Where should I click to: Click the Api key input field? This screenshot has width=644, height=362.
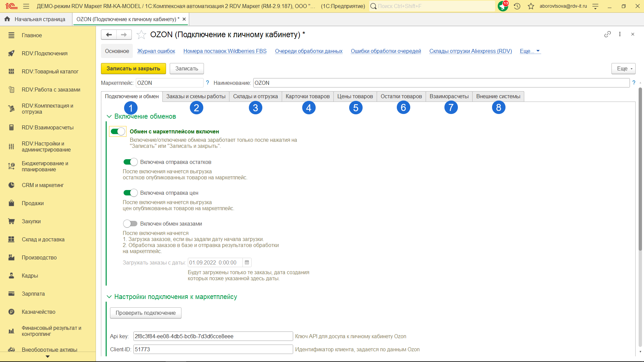213,336
